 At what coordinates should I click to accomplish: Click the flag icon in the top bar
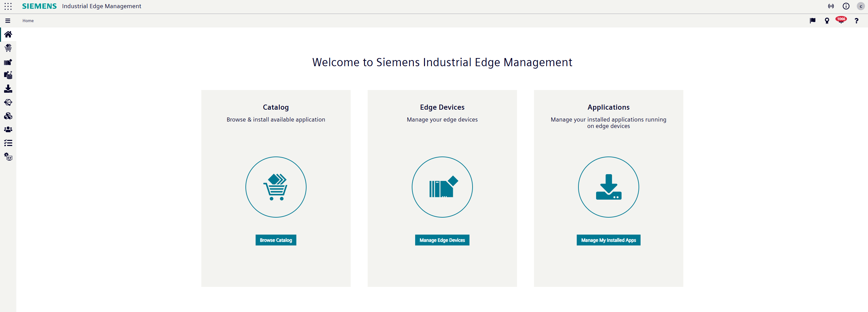(812, 21)
